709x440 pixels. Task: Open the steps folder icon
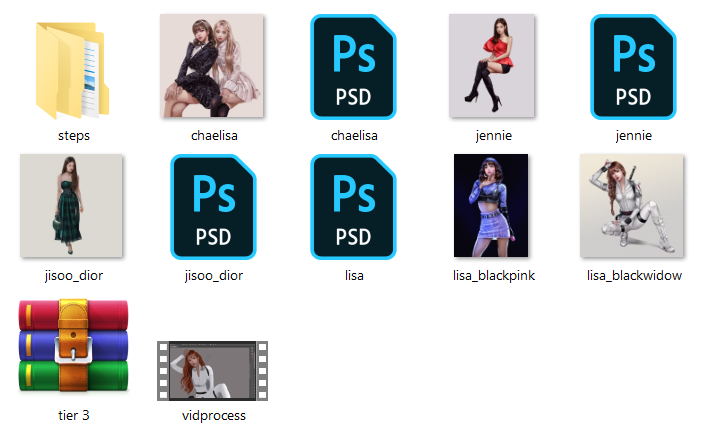(72, 70)
